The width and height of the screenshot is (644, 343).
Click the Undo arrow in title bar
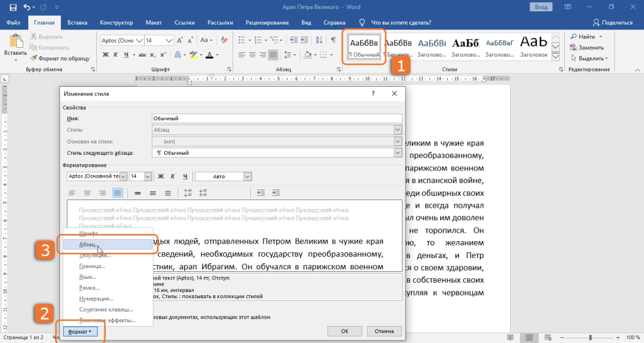27,7
